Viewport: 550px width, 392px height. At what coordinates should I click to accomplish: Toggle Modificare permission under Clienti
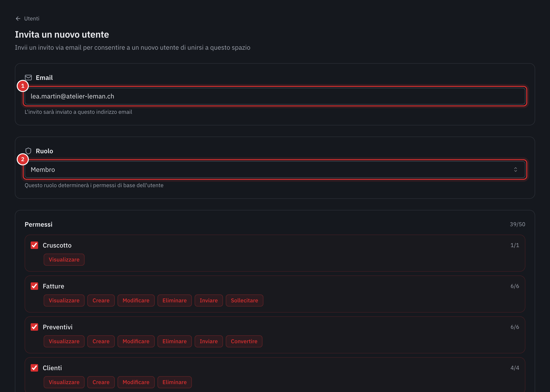(x=136, y=382)
